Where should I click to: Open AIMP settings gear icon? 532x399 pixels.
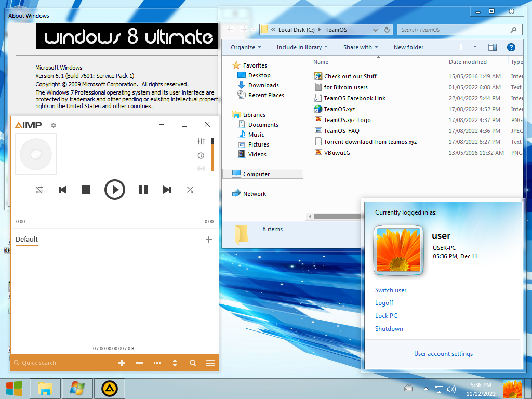click(54, 125)
